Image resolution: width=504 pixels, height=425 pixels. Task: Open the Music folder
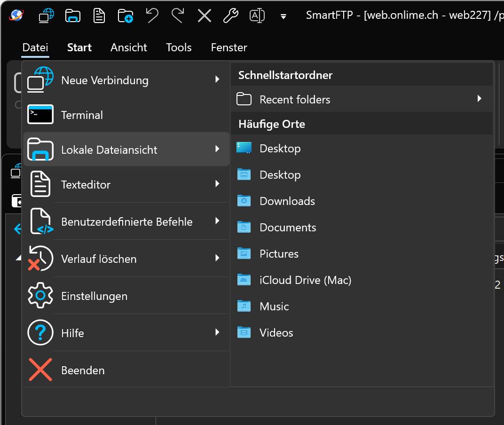click(x=362, y=307)
